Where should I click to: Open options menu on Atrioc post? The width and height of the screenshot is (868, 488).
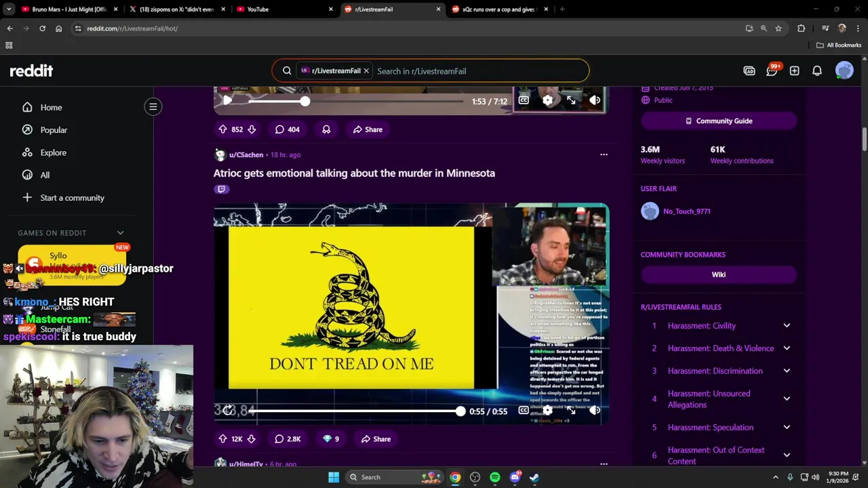click(604, 155)
